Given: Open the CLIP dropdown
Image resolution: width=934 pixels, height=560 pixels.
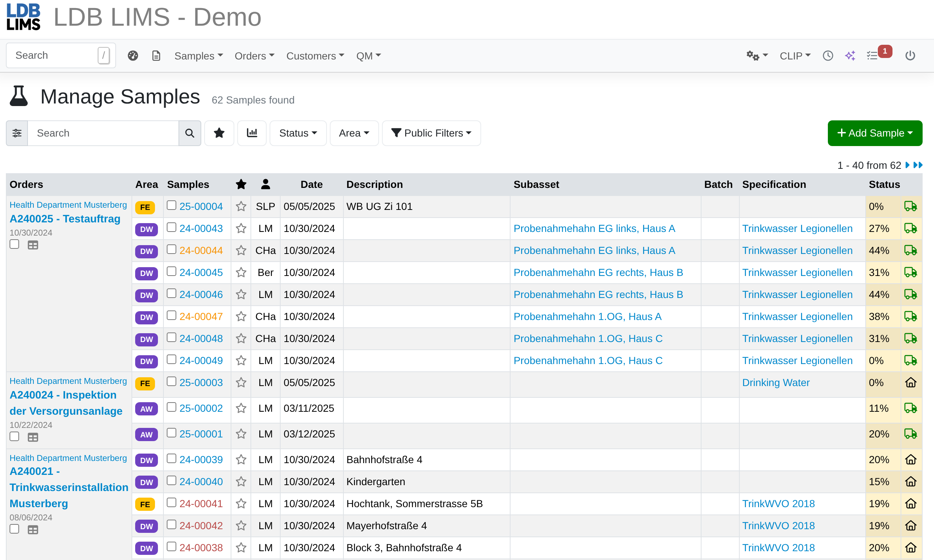Looking at the screenshot, I should pyautogui.click(x=795, y=56).
